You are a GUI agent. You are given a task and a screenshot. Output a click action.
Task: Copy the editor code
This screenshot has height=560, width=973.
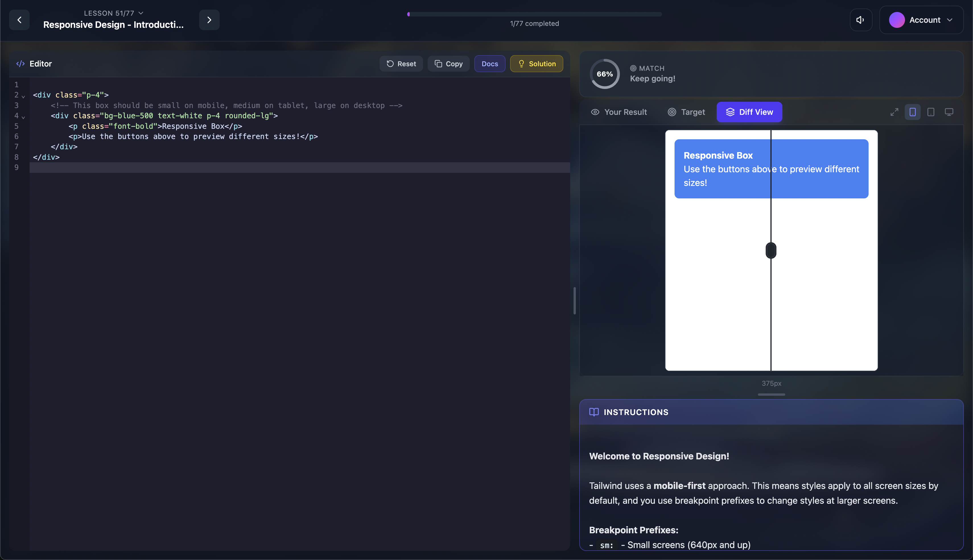click(x=448, y=63)
